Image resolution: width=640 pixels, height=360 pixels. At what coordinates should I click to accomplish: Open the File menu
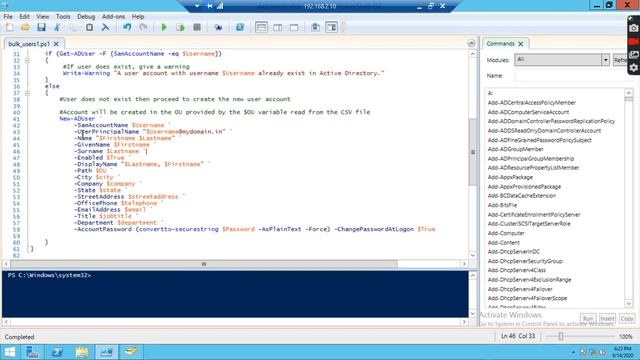pos(8,16)
